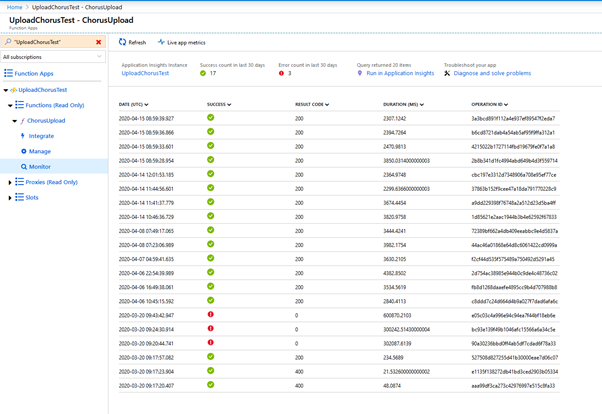The width and height of the screenshot is (602, 414).
Task: Click the Diagnose wrench tools icon
Action: tap(447, 73)
